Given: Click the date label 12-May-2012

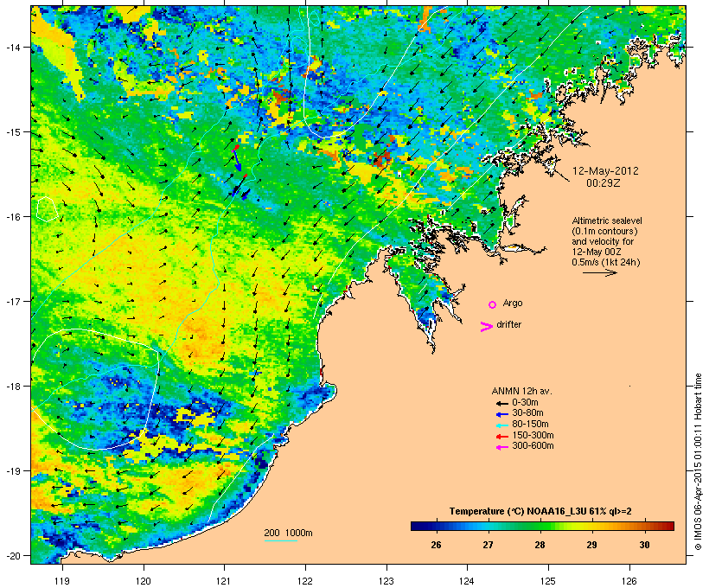Looking at the screenshot, I should coord(605,171).
